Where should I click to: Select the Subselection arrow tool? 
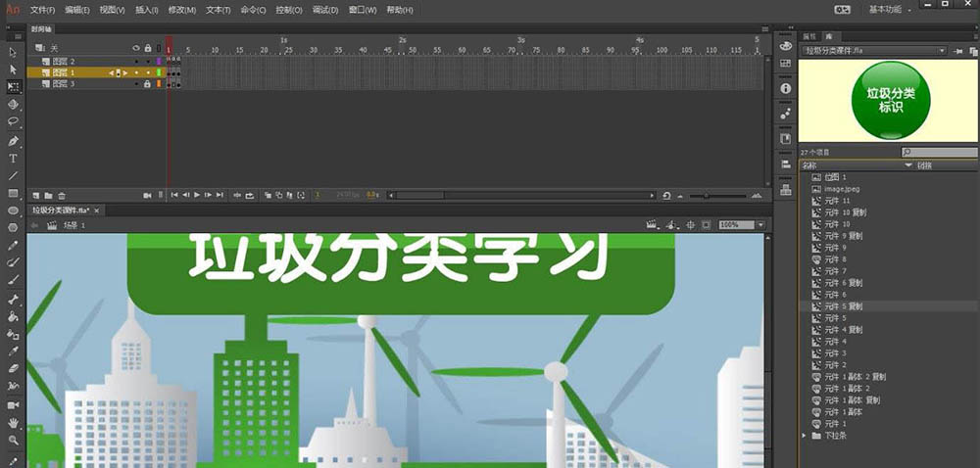pos(13,70)
